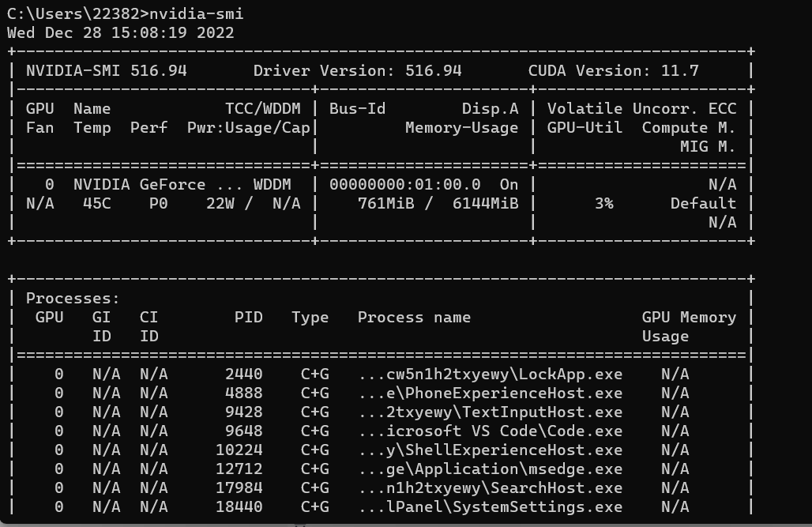This screenshot has width=812, height=527.
Task: Click the date line Wed Dec 28
Action: click(120, 33)
